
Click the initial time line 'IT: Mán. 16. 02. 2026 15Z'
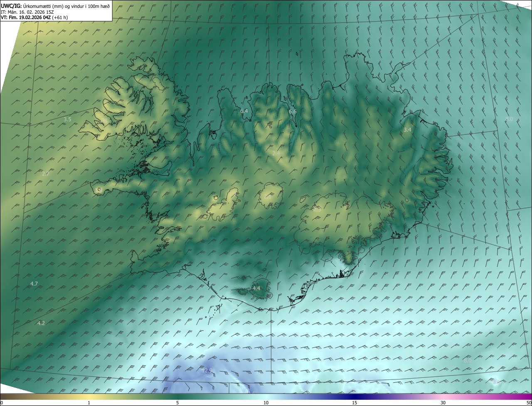coord(27,12)
